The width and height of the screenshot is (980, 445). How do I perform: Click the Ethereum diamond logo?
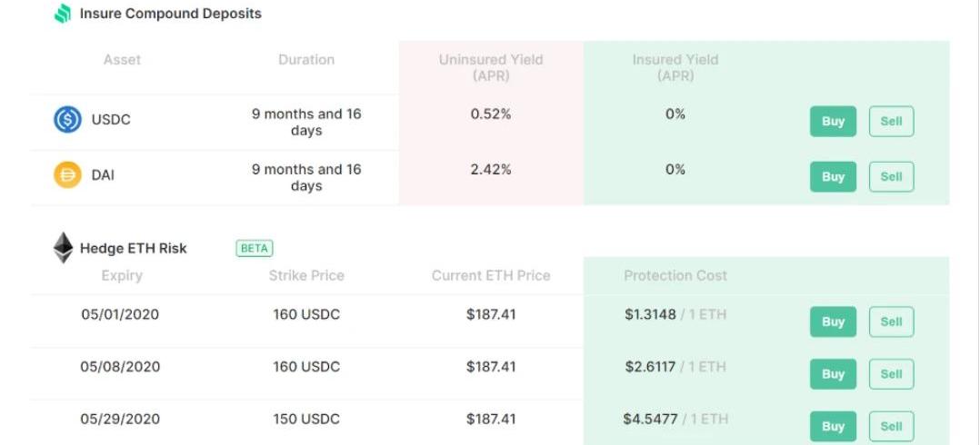(x=63, y=248)
